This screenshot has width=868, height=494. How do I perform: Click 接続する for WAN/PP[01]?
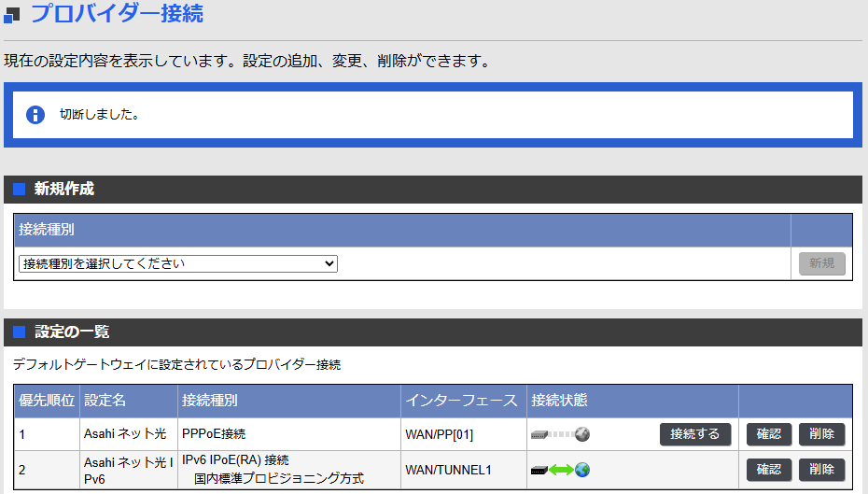click(x=694, y=434)
